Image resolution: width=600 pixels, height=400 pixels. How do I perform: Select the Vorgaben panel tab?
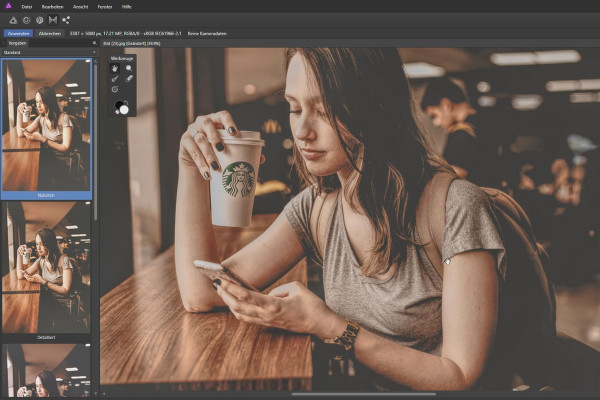[x=18, y=43]
